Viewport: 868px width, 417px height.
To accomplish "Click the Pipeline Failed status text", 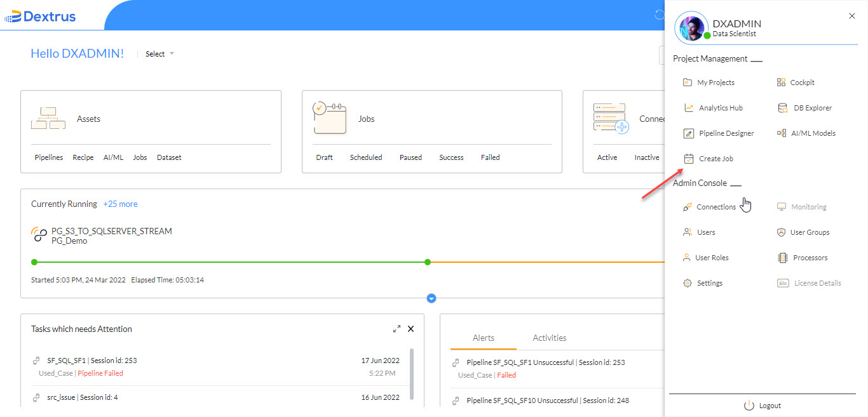I will pos(100,373).
